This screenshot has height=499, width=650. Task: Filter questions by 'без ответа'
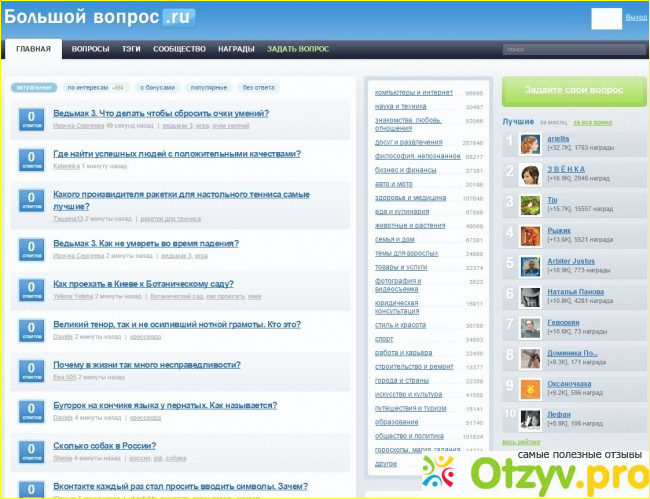(x=257, y=87)
